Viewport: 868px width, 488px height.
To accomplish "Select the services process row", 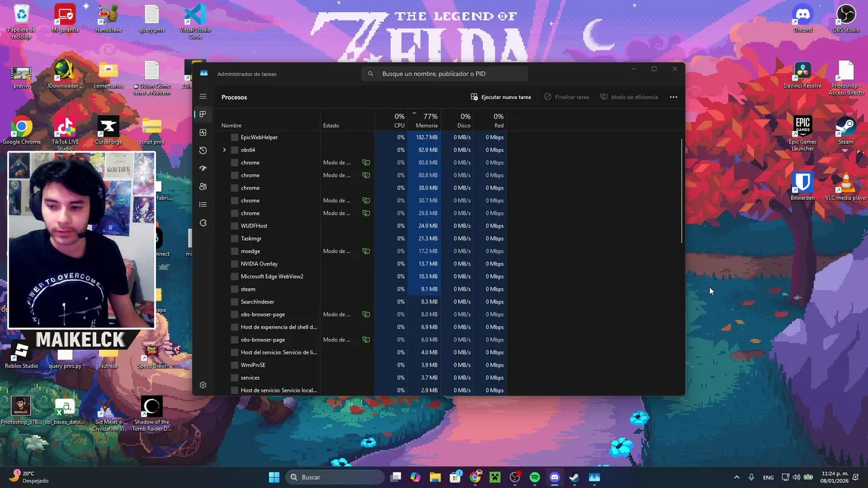I will click(362, 378).
